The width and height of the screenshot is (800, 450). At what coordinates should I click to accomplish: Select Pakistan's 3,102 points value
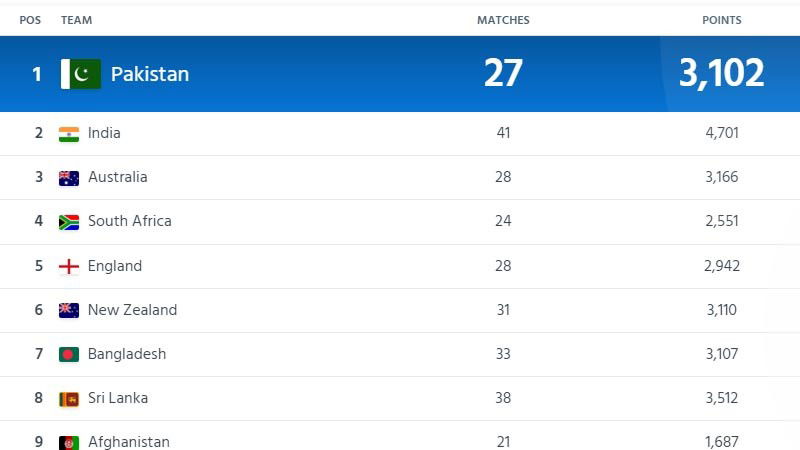(x=721, y=73)
